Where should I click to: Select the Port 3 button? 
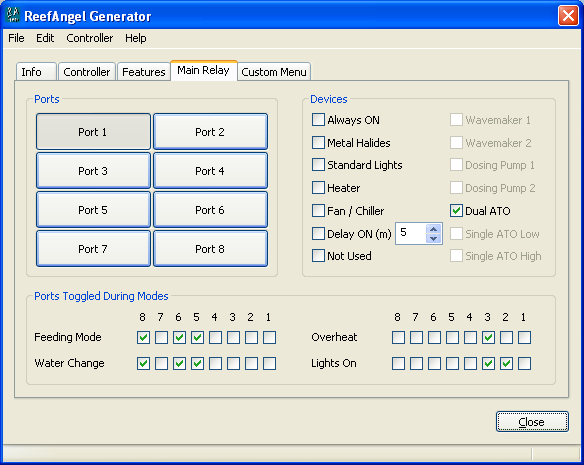[93, 171]
